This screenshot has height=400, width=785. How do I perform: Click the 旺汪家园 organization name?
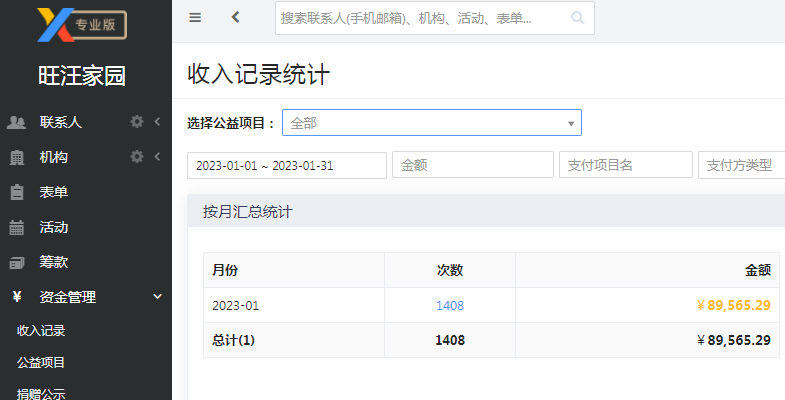[82, 76]
